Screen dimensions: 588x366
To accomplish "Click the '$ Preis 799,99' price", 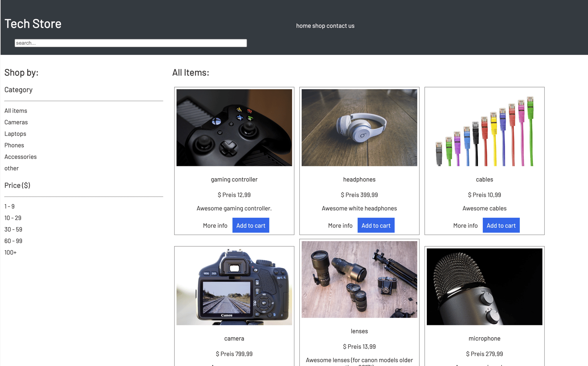I will [234, 354].
